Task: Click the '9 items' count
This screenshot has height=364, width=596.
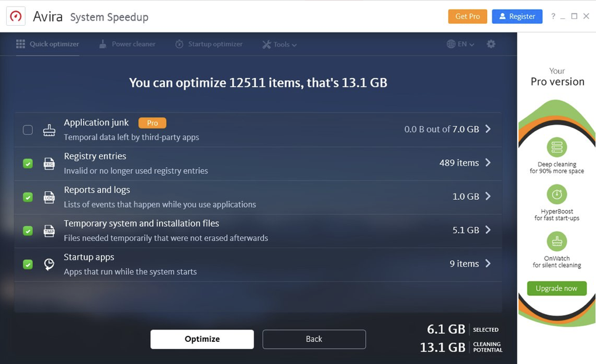Action: [464, 263]
